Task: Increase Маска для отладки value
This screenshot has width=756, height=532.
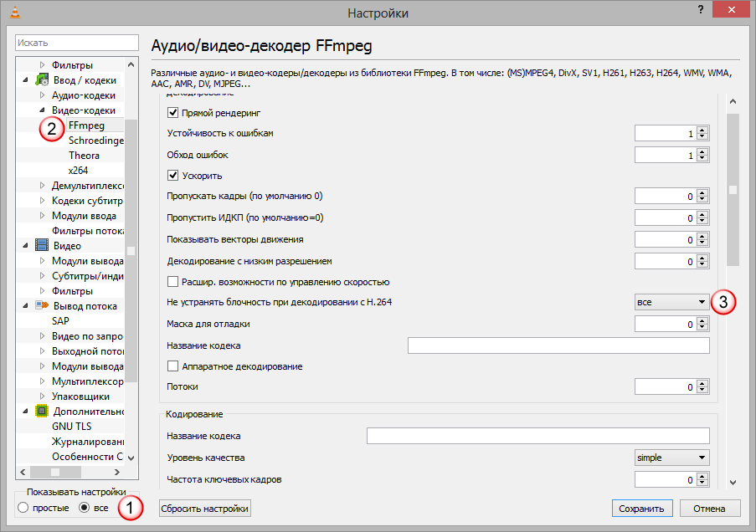Action: click(x=702, y=320)
